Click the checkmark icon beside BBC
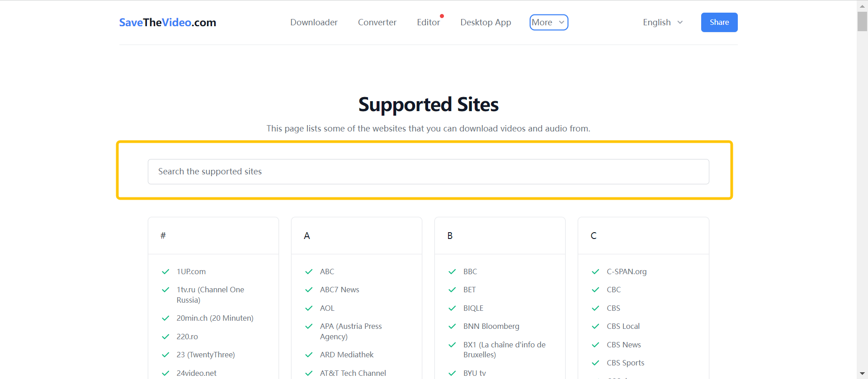Viewport: 868px width, 379px height. (452, 271)
